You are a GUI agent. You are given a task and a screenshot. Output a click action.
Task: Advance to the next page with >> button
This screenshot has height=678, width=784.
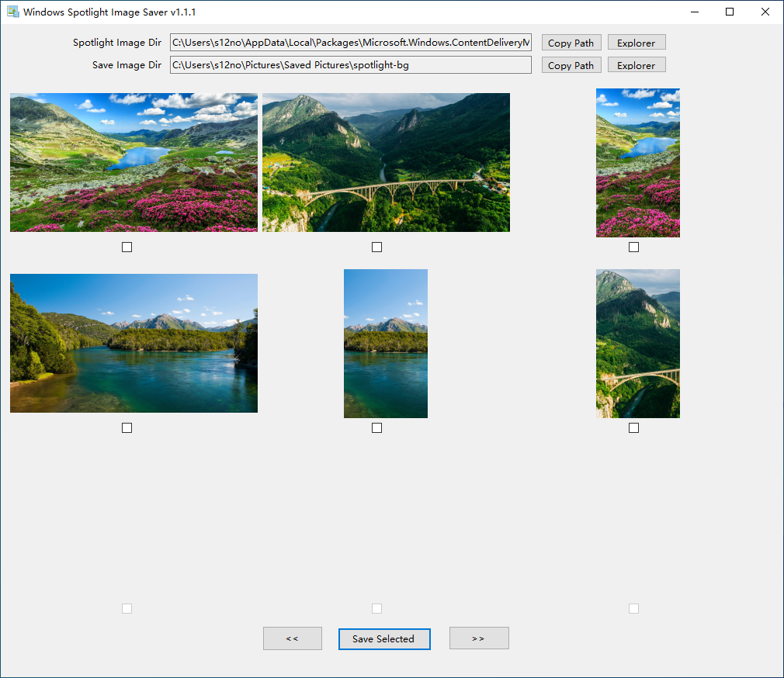pyautogui.click(x=479, y=638)
